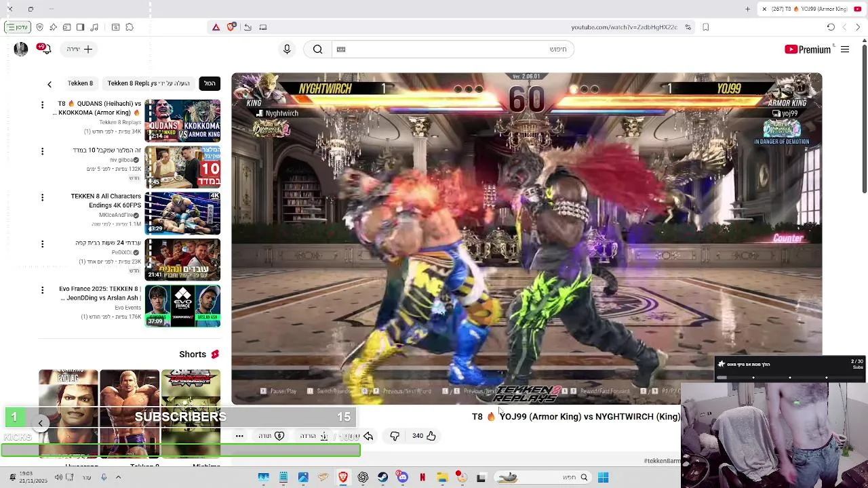This screenshot has height=488, width=868.
Task: Reload the page with the refresh icon
Action: 831,27
